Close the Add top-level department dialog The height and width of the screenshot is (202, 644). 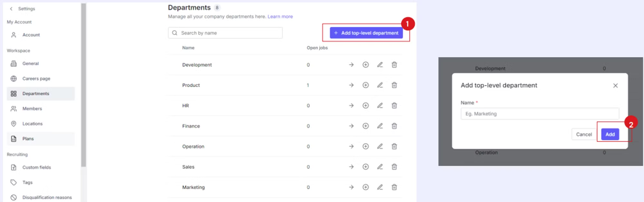coord(615,85)
